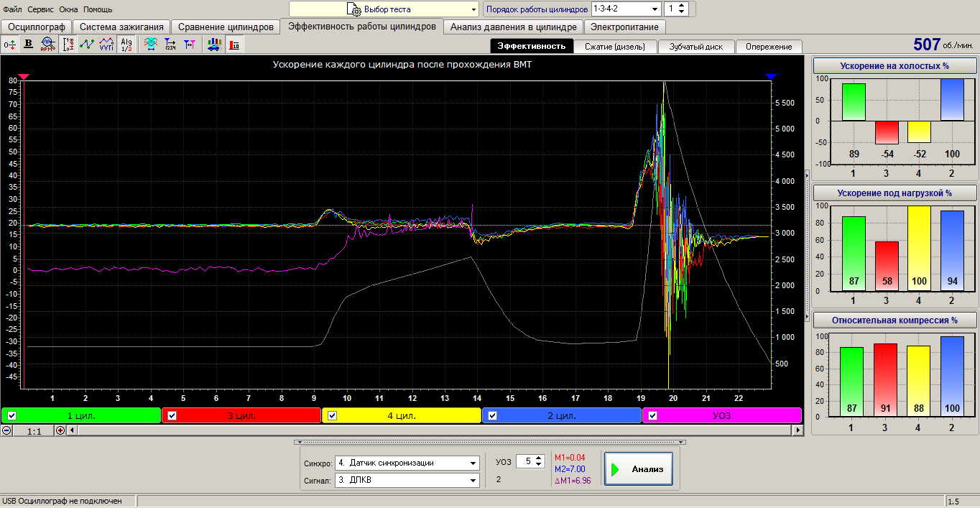The height and width of the screenshot is (508, 980).
Task: Switch to the Электропитание tab
Action: click(x=625, y=27)
